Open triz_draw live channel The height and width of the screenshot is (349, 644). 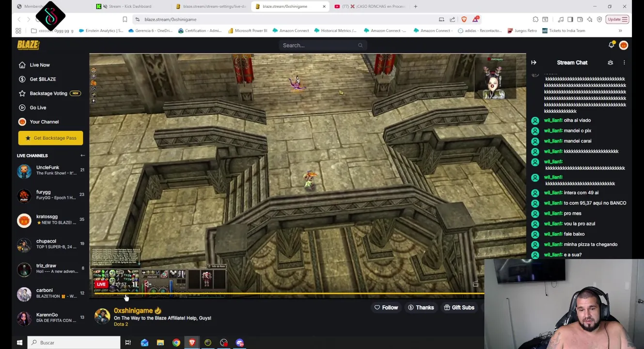coord(50,269)
